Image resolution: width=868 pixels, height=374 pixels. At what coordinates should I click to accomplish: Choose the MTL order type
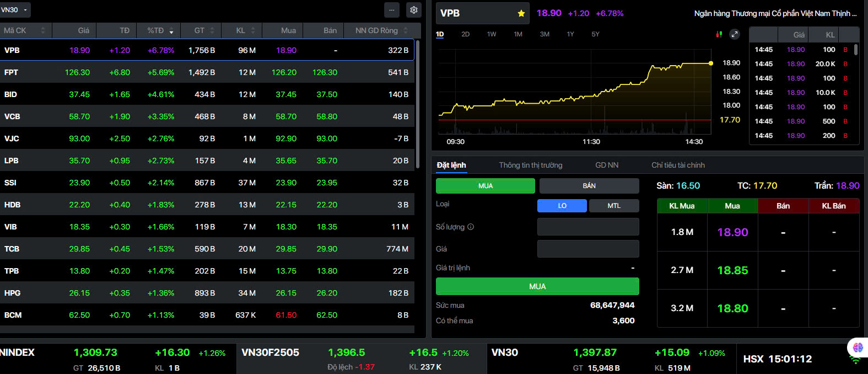pyautogui.click(x=614, y=206)
